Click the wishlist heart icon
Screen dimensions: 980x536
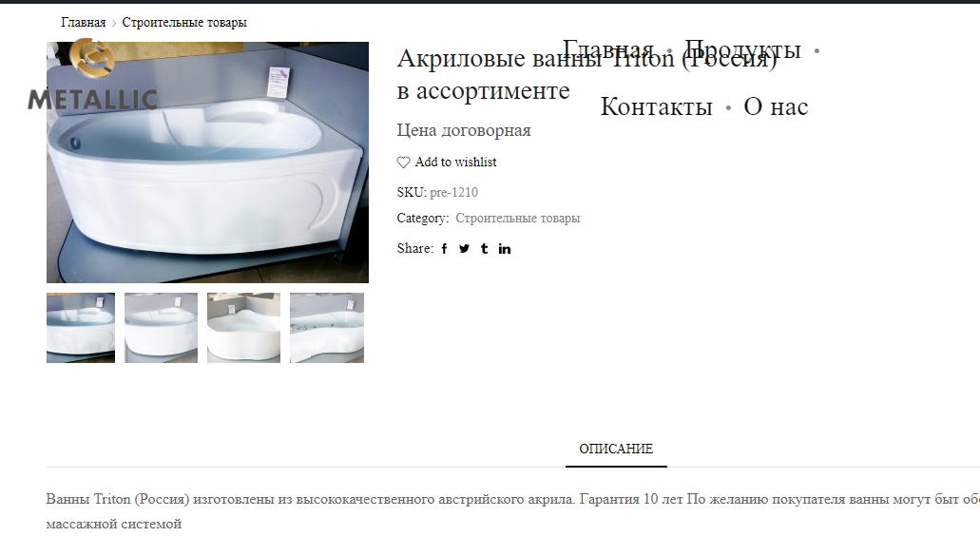point(404,163)
